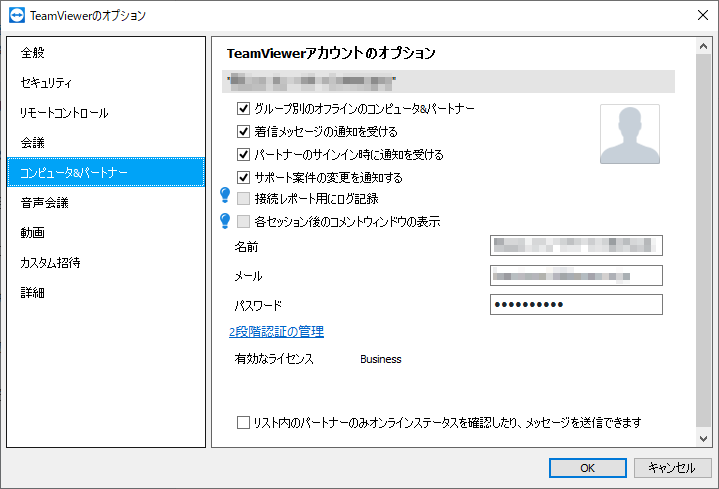Click the メール input field

tap(576, 276)
